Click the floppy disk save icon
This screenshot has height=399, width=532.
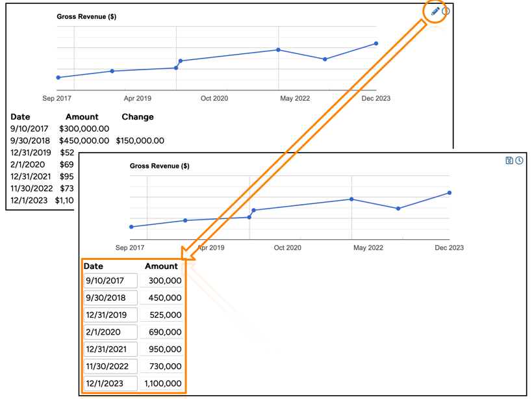tap(509, 161)
